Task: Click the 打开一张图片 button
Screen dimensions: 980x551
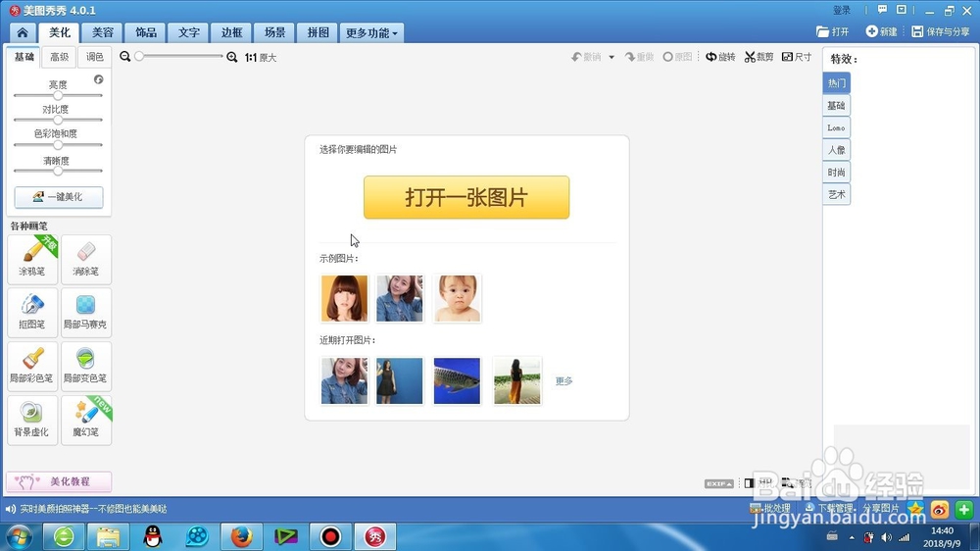Action: [x=466, y=197]
